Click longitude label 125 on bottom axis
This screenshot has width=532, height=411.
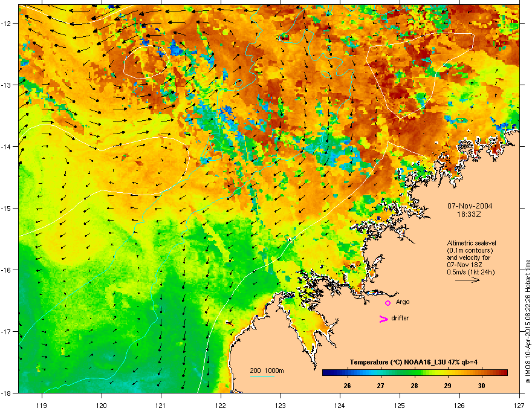[x=400, y=405]
